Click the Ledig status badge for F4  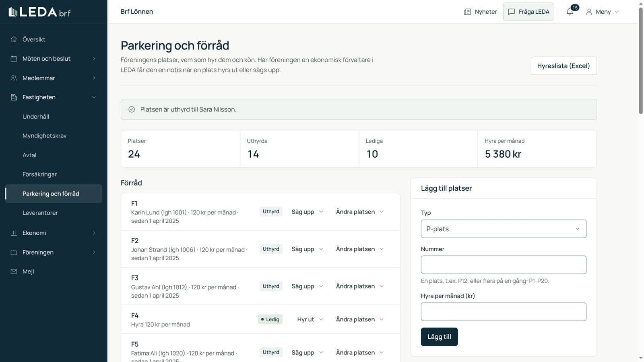270,319
